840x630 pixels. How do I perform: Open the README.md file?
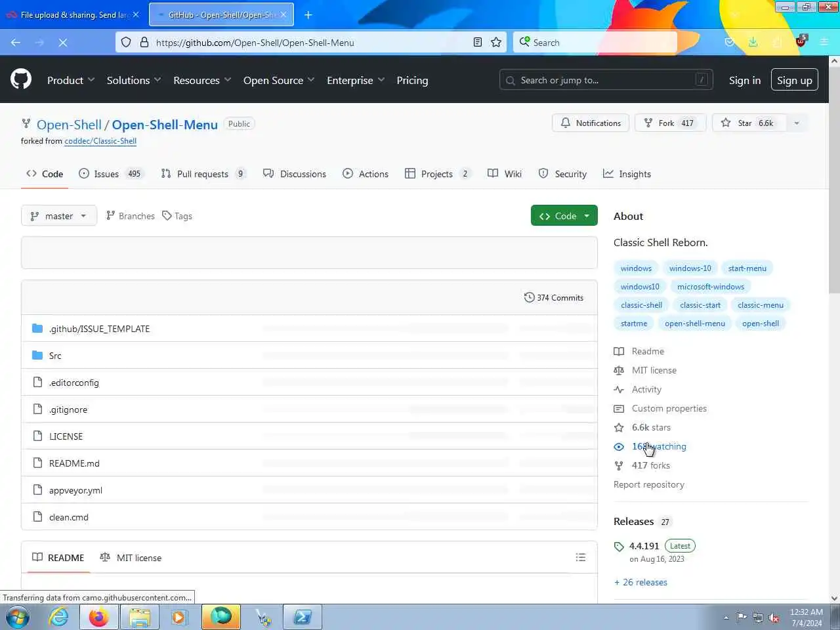pos(74,463)
